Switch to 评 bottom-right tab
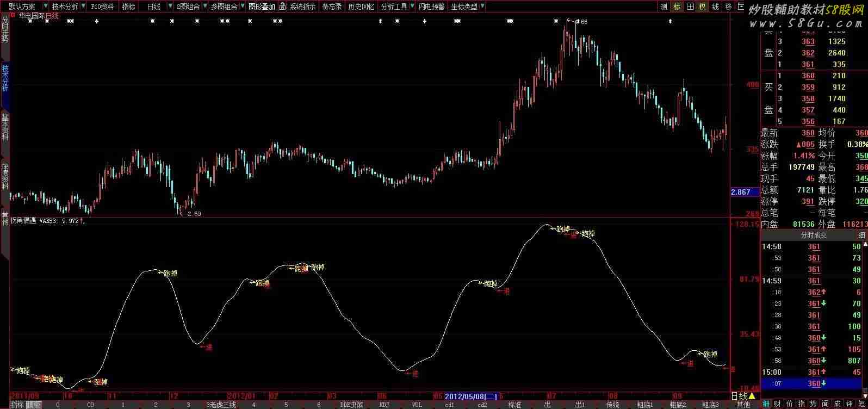The width and height of the screenshot is (868, 409). 850,404
